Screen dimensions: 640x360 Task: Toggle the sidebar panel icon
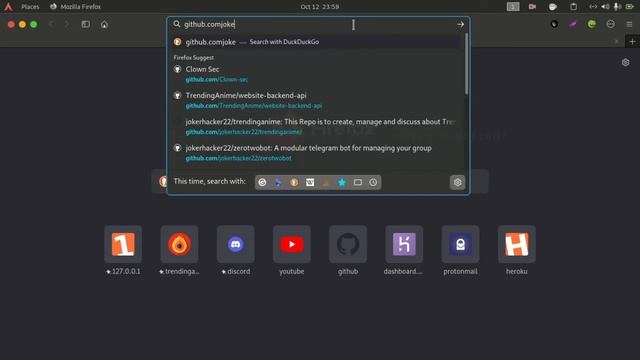pyautogui.click(x=86, y=24)
